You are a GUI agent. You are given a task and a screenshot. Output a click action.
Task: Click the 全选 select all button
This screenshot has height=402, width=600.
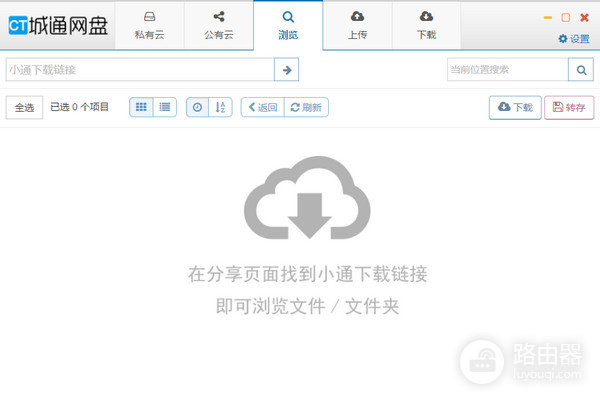[24, 107]
